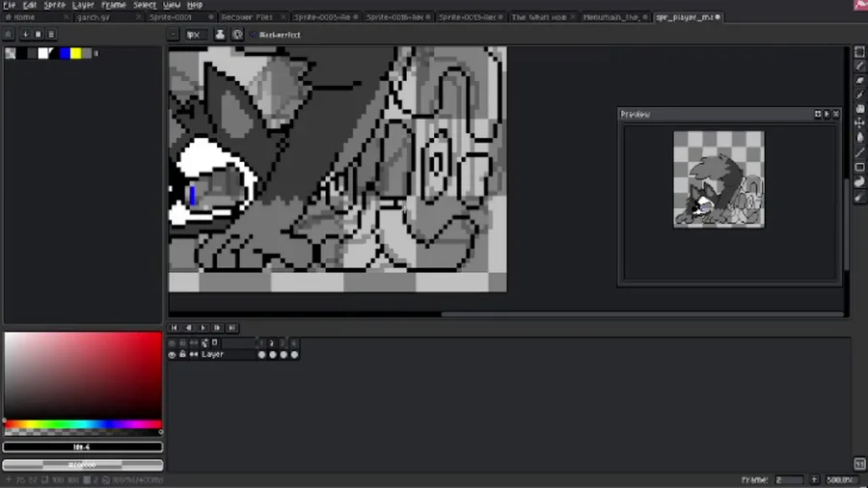The image size is (868, 488).
Task: Open the Sprite menu
Action: click(x=54, y=5)
